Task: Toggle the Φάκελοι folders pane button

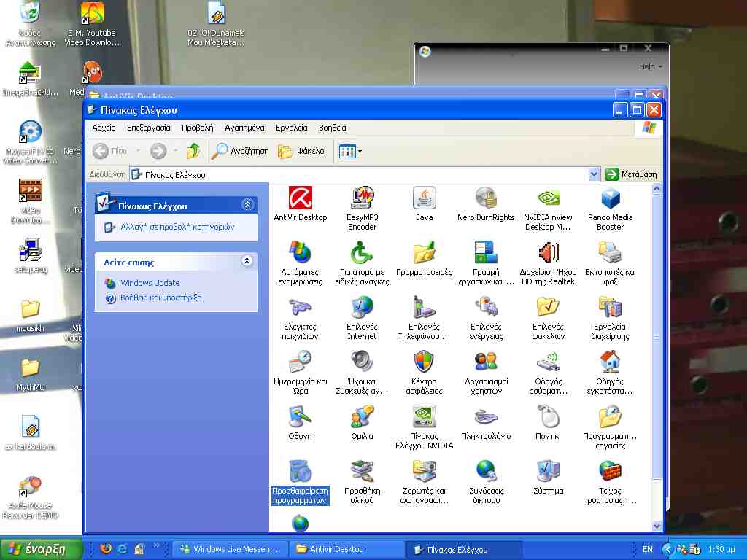Action: [302, 151]
